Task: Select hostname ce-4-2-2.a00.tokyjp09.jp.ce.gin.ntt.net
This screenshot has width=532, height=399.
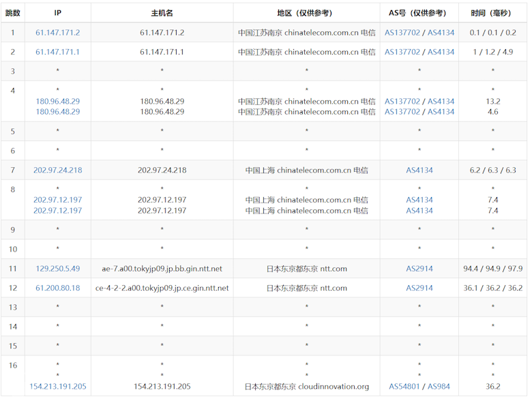Action: point(162,289)
